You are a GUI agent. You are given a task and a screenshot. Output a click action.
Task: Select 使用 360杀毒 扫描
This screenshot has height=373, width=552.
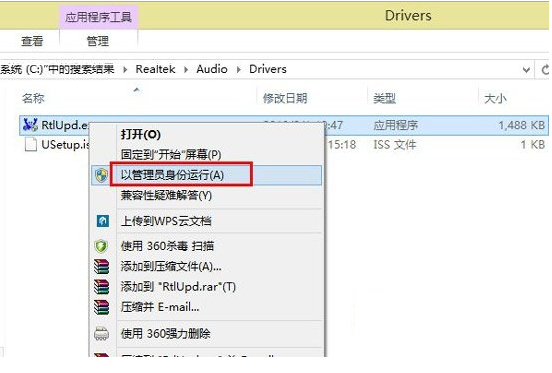coord(167,246)
